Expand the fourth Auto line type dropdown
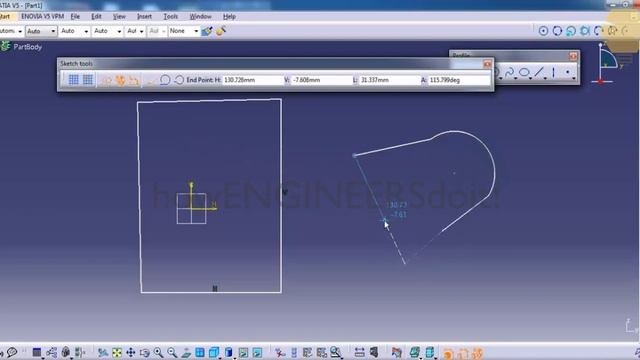 tap(119, 31)
